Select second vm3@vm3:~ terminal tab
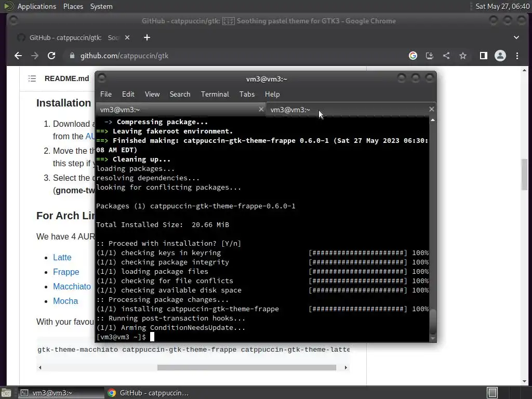The width and height of the screenshot is (532, 399). [351, 110]
